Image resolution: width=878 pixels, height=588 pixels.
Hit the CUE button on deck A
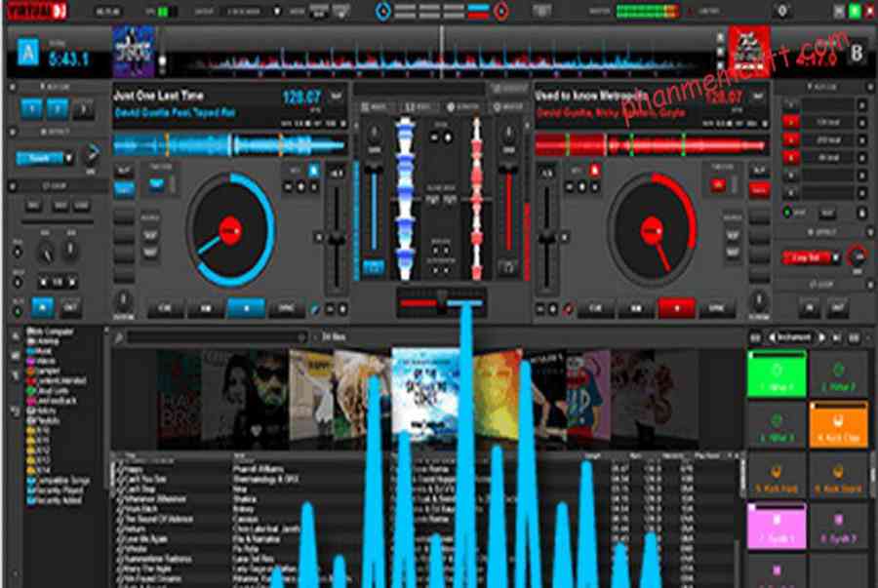pyautogui.click(x=165, y=308)
